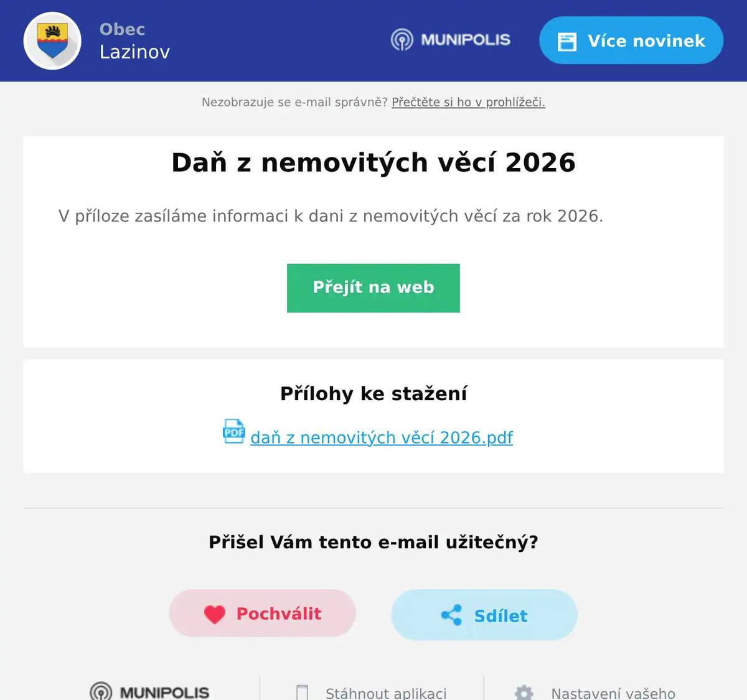747x700 pixels.
Task: Open the attached file via the PDF icon
Action: [233, 432]
